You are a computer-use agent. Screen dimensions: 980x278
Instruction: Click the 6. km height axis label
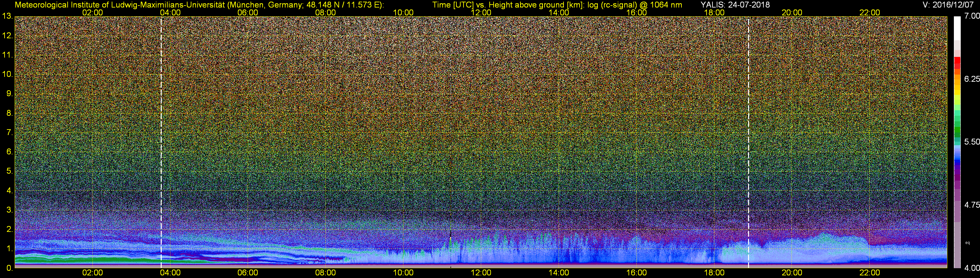(x=9, y=152)
